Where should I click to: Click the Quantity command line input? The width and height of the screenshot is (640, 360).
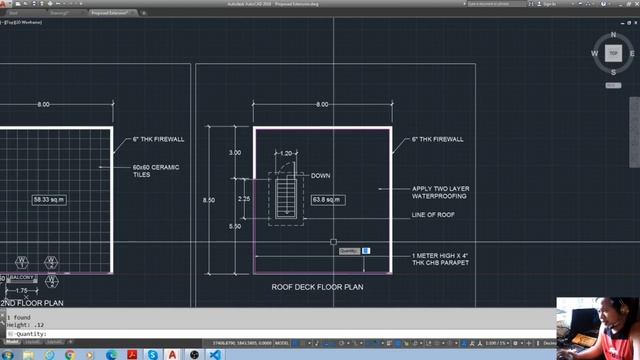tap(281, 334)
